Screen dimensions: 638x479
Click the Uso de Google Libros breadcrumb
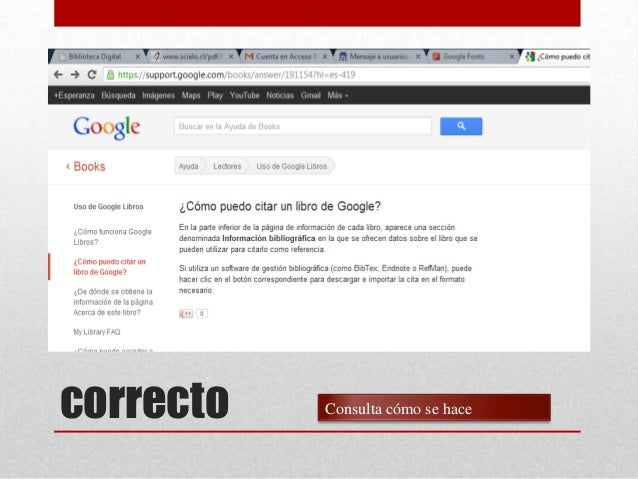[292, 166]
